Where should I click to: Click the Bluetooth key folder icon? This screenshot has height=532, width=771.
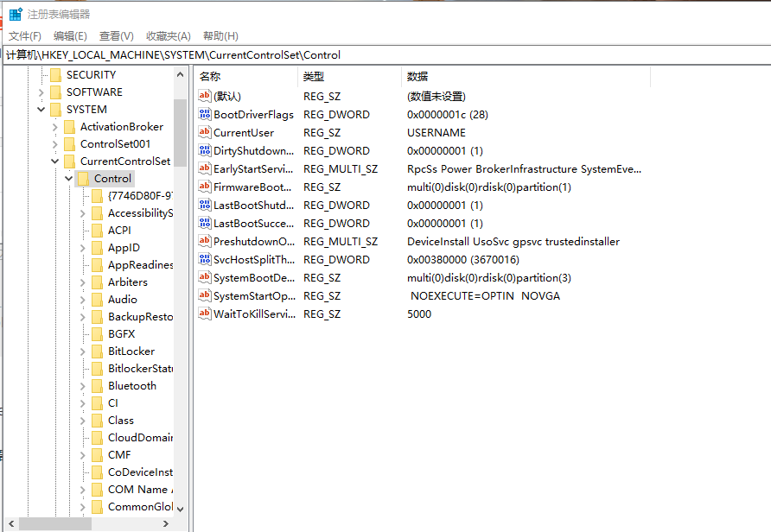point(97,386)
